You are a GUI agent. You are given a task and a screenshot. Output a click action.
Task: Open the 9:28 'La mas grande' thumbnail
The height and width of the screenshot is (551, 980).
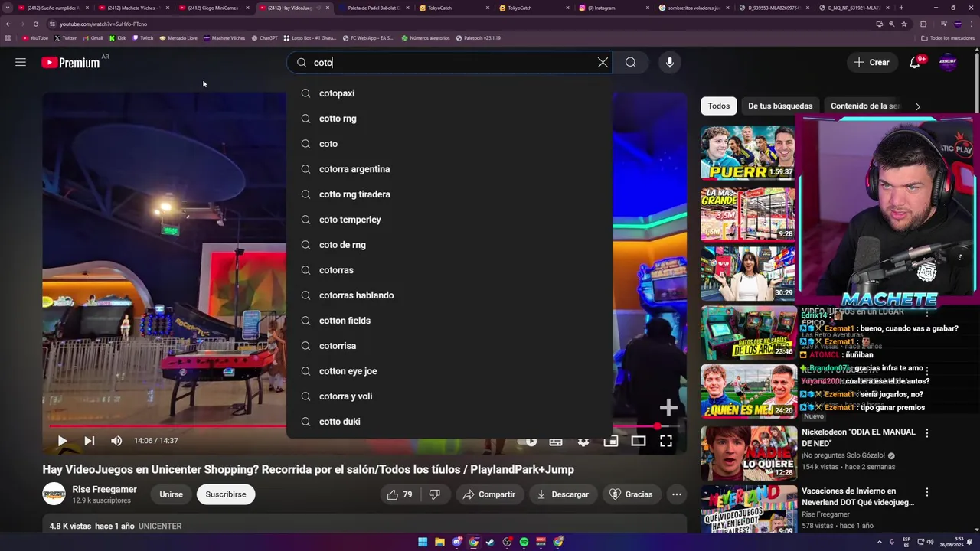pyautogui.click(x=748, y=214)
